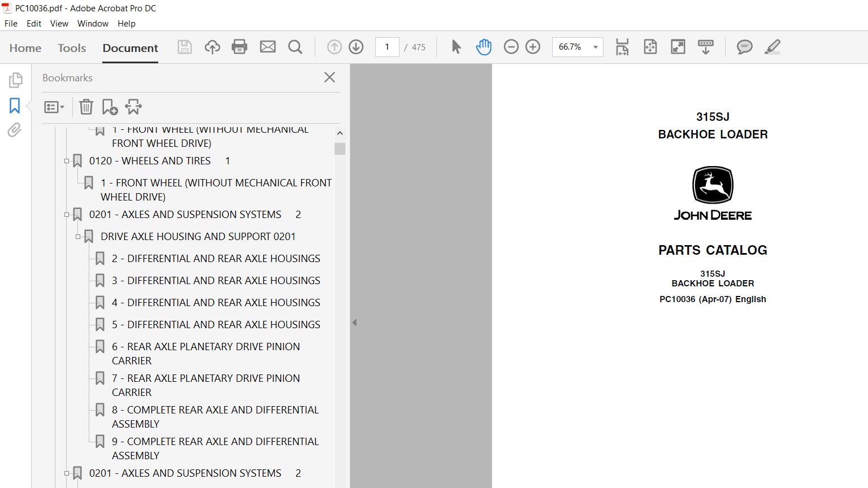868x488 pixels.
Task: Open the File menu
Action: (11, 24)
